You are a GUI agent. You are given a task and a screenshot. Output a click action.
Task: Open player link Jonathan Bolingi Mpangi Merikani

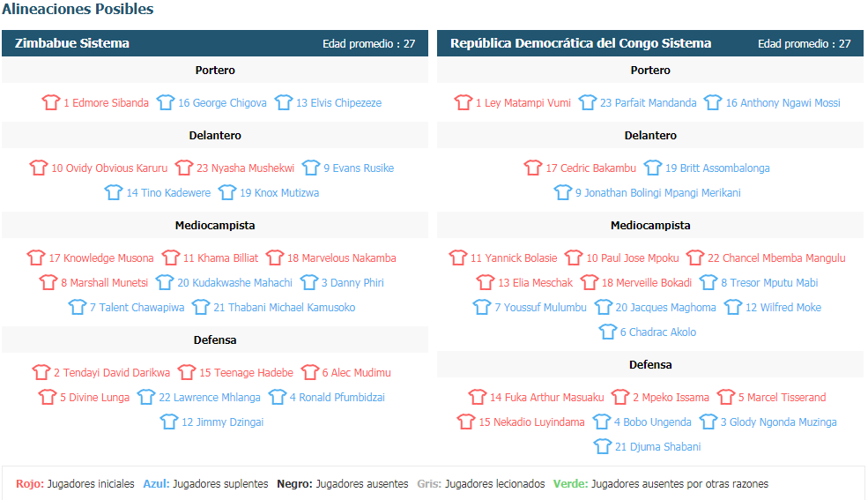(657, 193)
